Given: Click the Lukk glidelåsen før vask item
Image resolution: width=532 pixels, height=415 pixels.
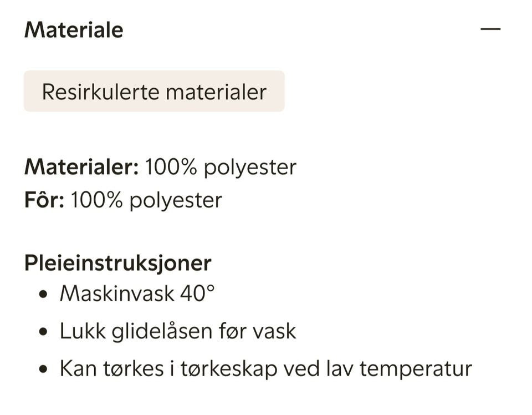Looking at the screenshot, I should (178, 330).
